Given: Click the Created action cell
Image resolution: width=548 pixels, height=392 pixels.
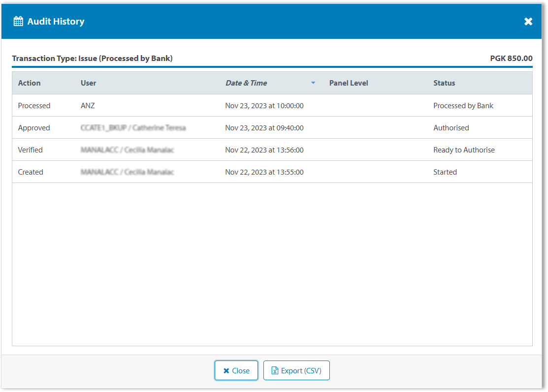Looking at the screenshot, I should (x=31, y=172).
